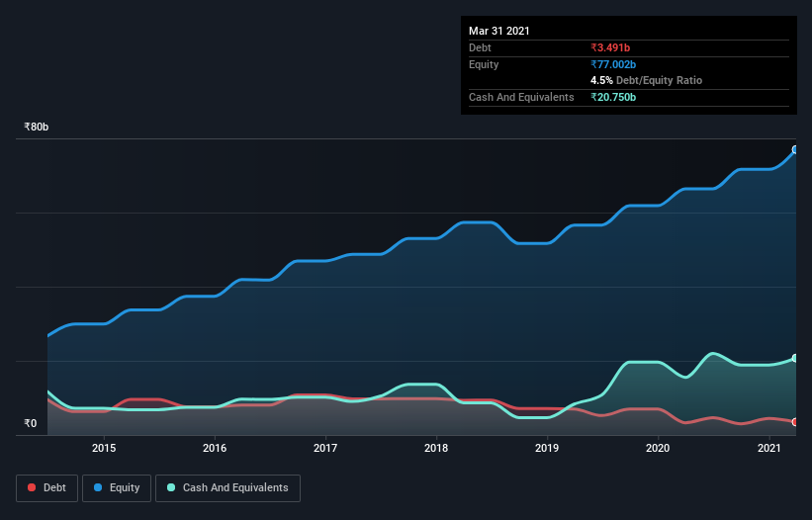Toggle the Debt series legend button
Viewport: 812px width, 520px height.
point(47,488)
